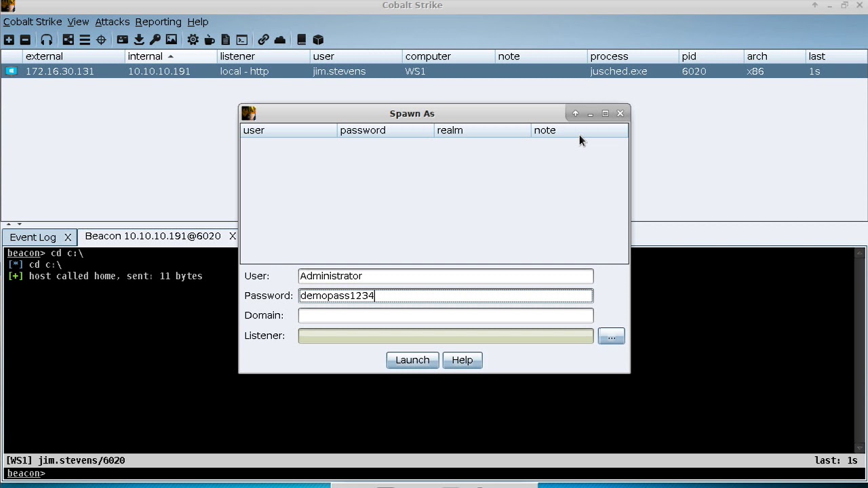Switch to Pivot Graph view icon
Screen dimensions: 868x488
coord(68,40)
